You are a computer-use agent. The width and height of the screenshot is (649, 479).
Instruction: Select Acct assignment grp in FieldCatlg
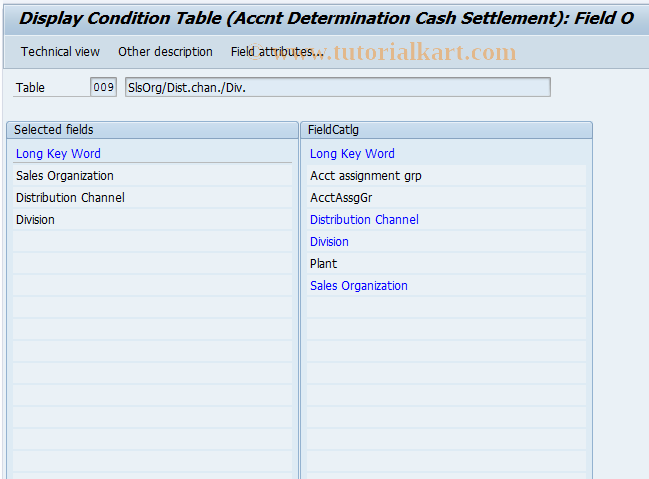[x=446, y=176]
